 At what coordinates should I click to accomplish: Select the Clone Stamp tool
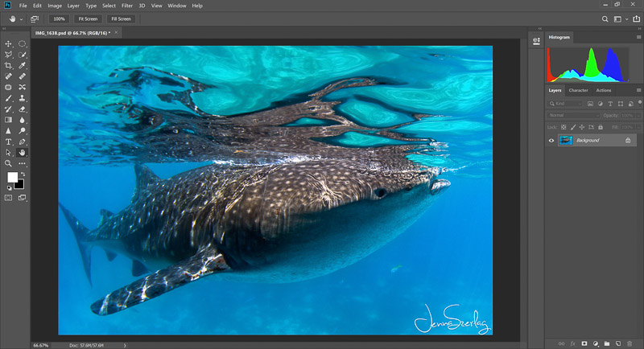click(x=23, y=98)
